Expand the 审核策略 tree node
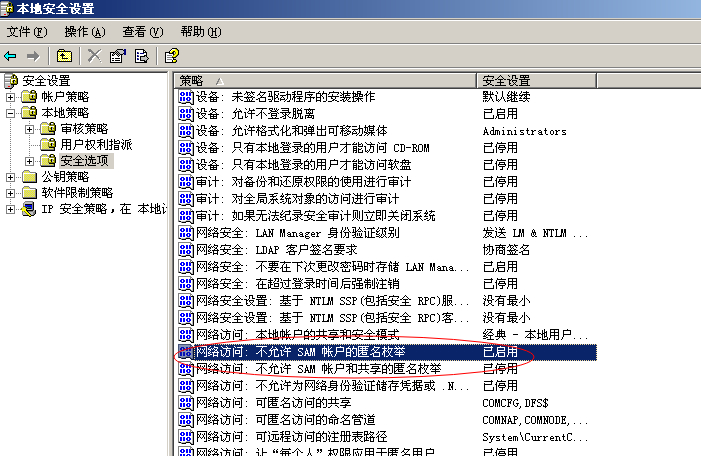Viewport: 701px width, 456px height. click(x=30, y=129)
